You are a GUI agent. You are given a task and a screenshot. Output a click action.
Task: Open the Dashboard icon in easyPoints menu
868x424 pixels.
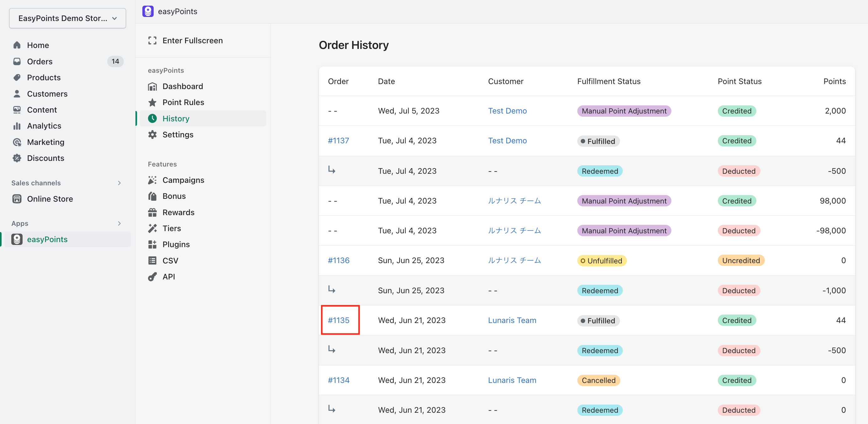(x=152, y=87)
